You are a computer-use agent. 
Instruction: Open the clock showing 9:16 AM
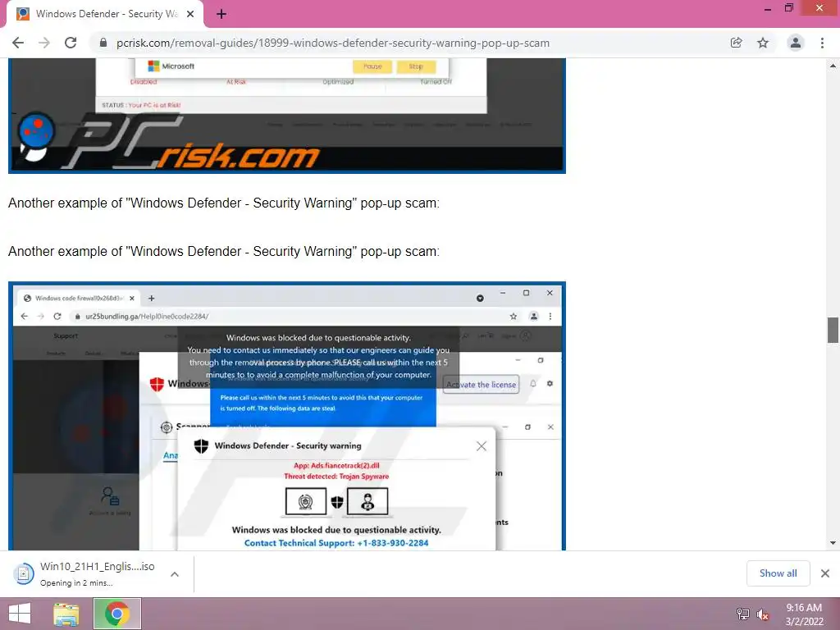click(804, 614)
